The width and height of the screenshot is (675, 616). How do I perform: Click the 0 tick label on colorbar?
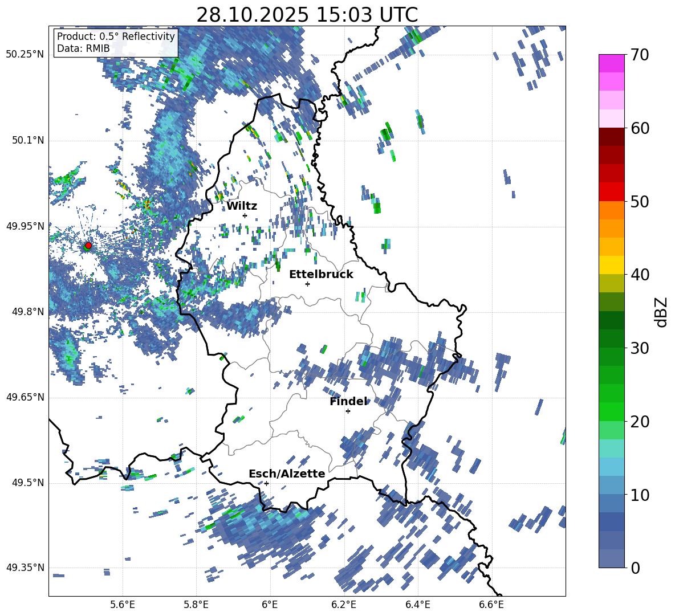point(635,568)
